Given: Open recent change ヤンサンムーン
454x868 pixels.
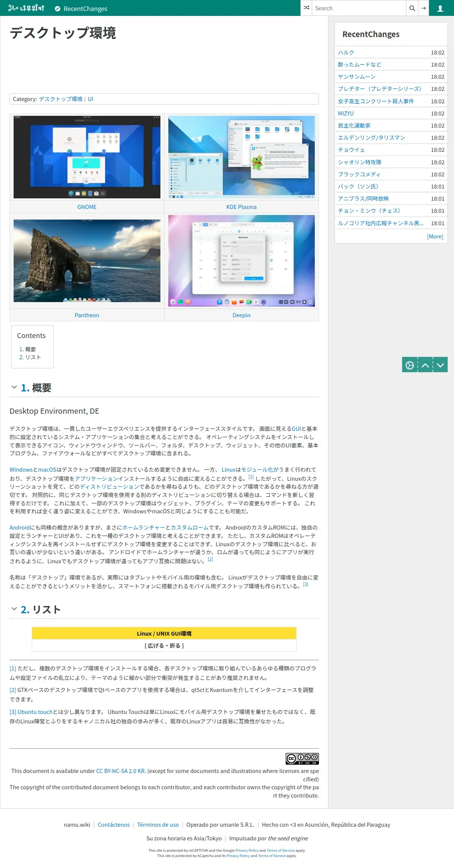Looking at the screenshot, I should coord(357,77).
